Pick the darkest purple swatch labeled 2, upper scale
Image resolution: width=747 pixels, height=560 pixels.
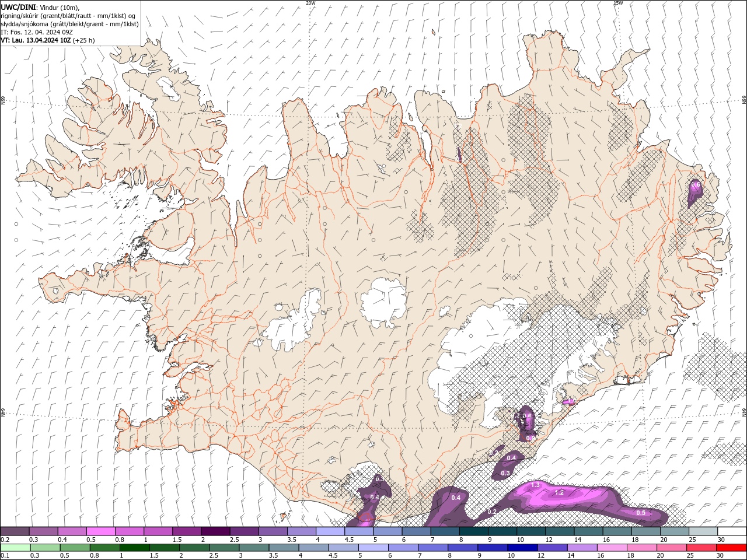[215, 531]
